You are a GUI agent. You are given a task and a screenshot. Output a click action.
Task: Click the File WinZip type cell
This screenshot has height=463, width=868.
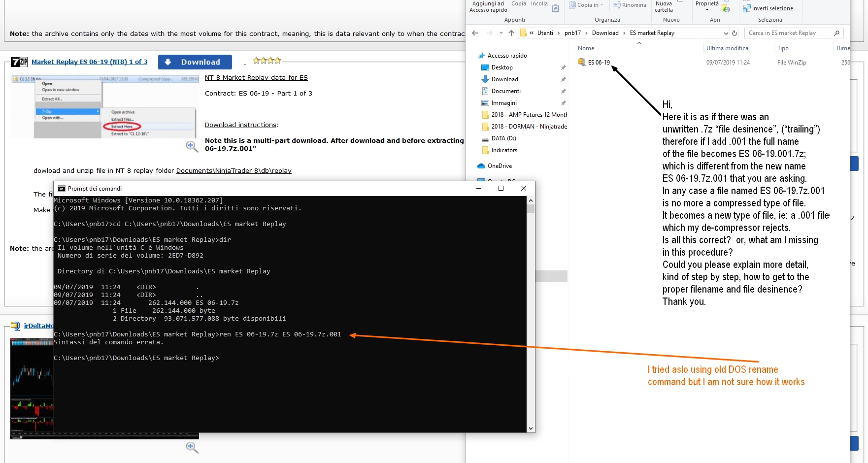coord(792,63)
